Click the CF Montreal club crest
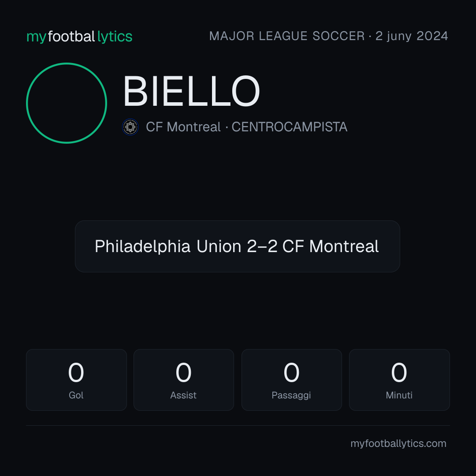 (x=130, y=127)
